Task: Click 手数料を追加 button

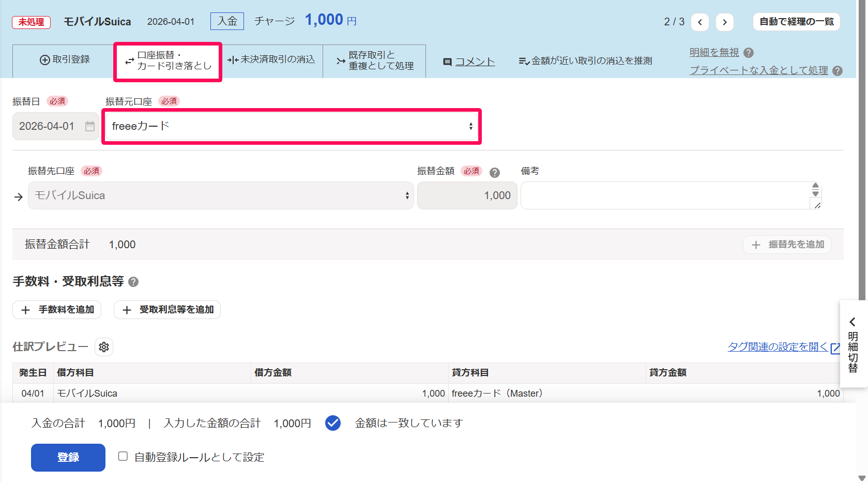Action: 57,310
